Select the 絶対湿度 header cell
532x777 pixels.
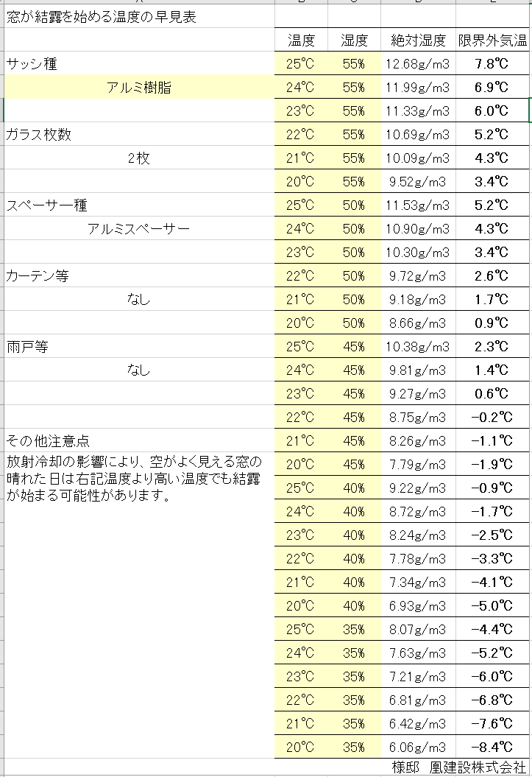418,40
